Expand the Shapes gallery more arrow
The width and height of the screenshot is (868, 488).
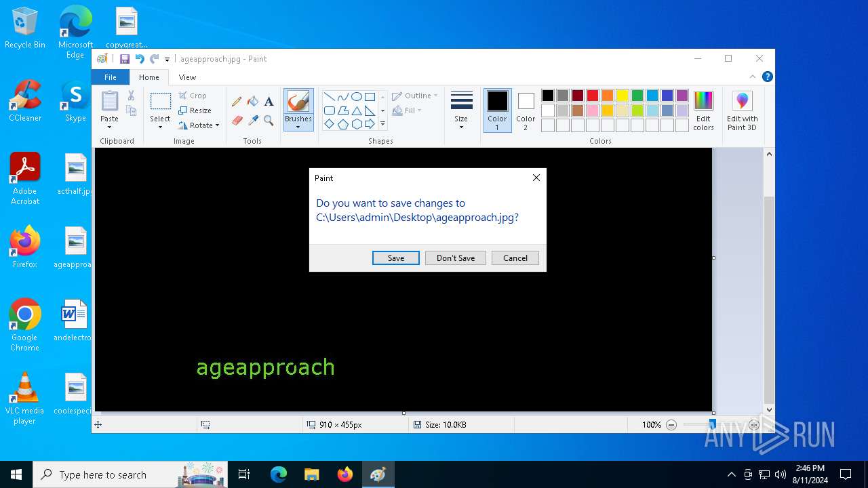(x=382, y=124)
